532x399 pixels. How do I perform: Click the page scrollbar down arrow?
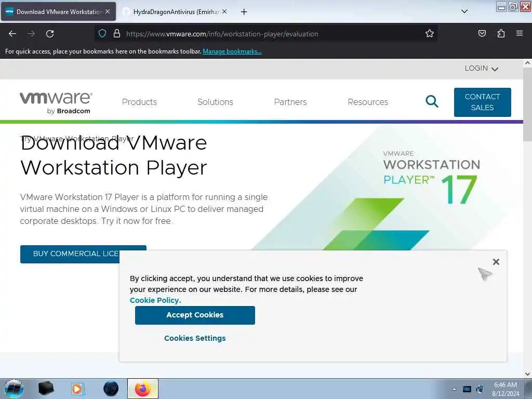pyautogui.click(x=527, y=374)
